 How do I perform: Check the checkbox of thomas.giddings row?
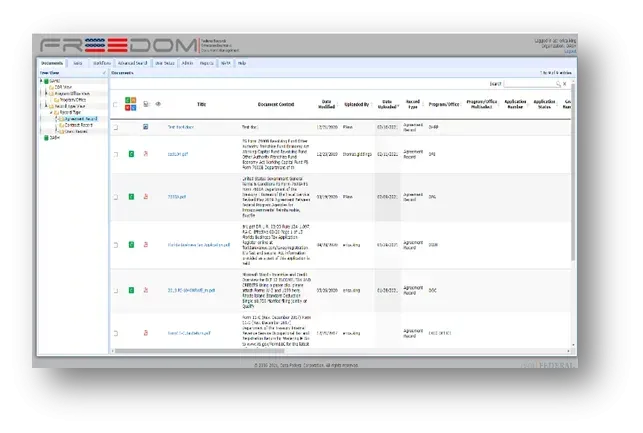coord(116,155)
